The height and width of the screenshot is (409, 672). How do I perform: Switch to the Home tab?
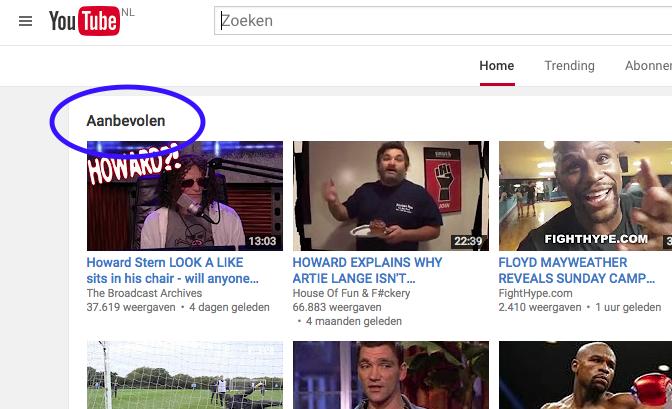click(x=497, y=66)
